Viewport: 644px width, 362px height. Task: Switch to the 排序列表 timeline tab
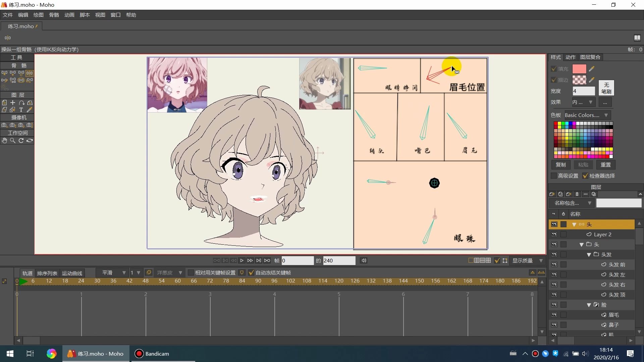tap(47, 273)
